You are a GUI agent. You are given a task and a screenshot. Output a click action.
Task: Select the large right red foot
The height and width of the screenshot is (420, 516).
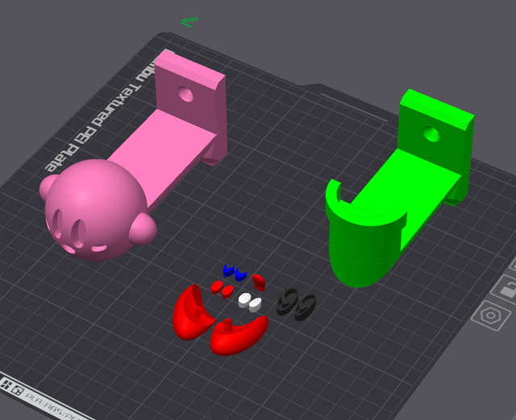pyautogui.click(x=239, y=335)
